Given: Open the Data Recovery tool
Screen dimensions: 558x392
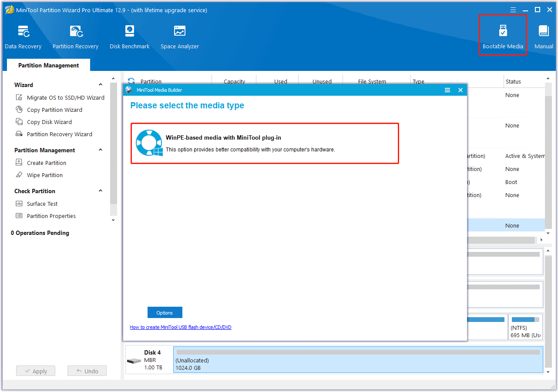Looking at the screenshot, I should tap(23, 37).
